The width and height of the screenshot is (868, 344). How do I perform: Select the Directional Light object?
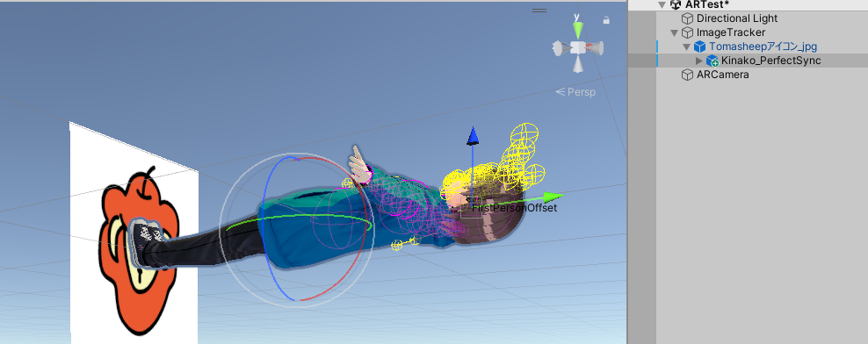coord(737,18)
